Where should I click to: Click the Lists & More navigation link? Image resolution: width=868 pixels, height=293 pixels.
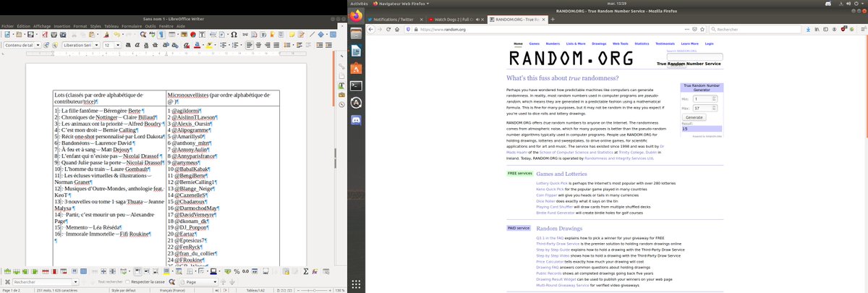tap(576, 43)
